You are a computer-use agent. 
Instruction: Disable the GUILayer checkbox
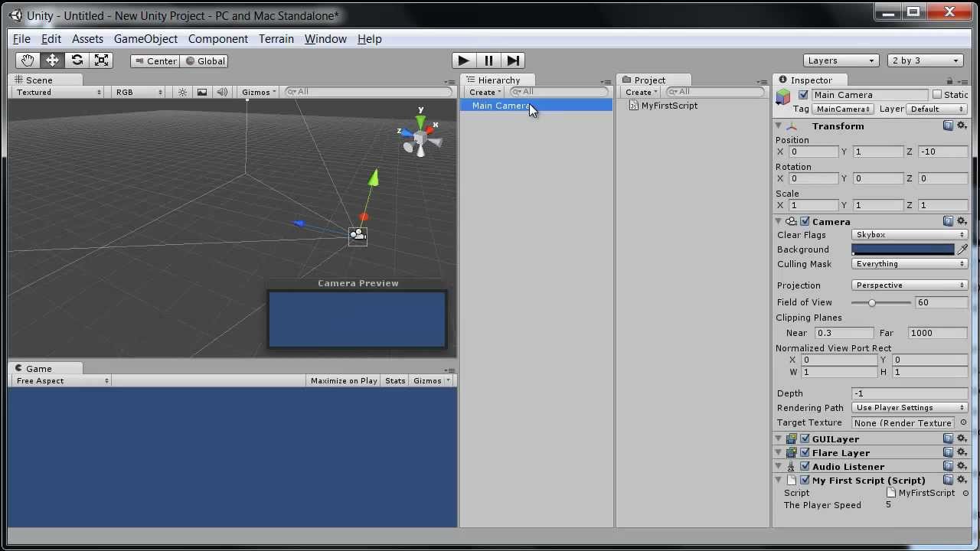tap(805, 439)
